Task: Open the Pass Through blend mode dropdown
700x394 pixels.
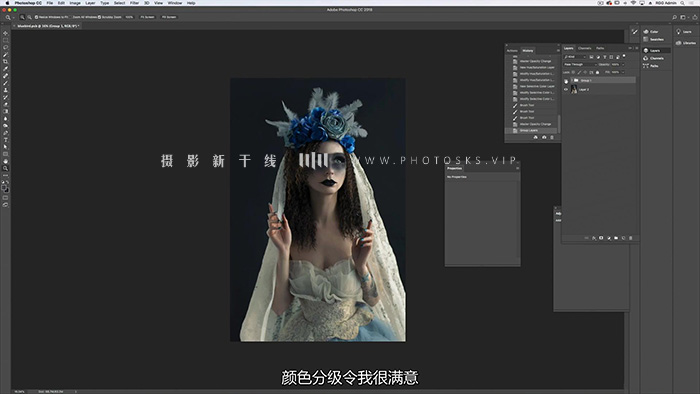Action: [x=580, y=65]
